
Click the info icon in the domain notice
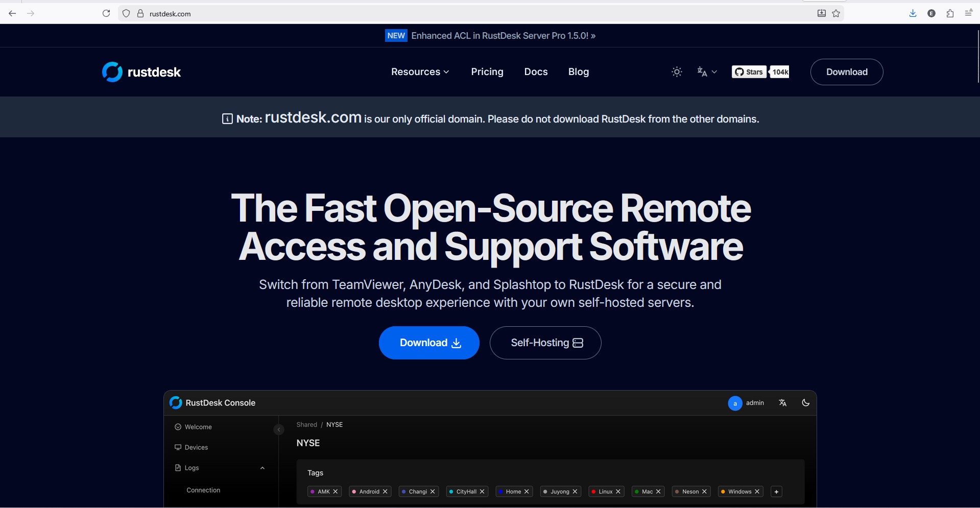point(227,118)
